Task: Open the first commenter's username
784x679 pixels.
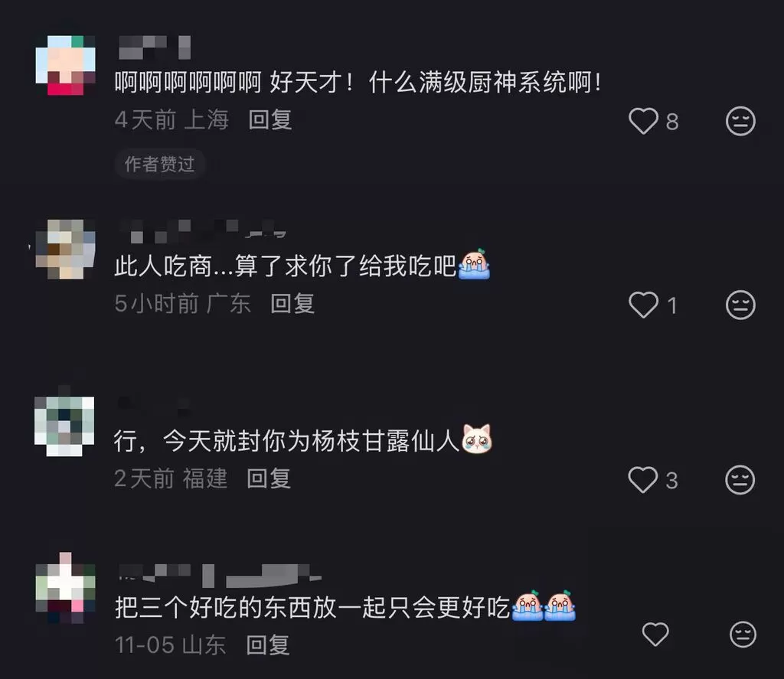Action: click(155, 47)
